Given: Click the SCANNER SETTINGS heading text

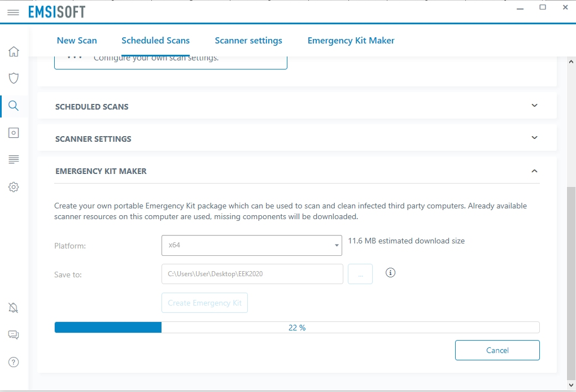Looking at the screenshot, I should [93, 139].
